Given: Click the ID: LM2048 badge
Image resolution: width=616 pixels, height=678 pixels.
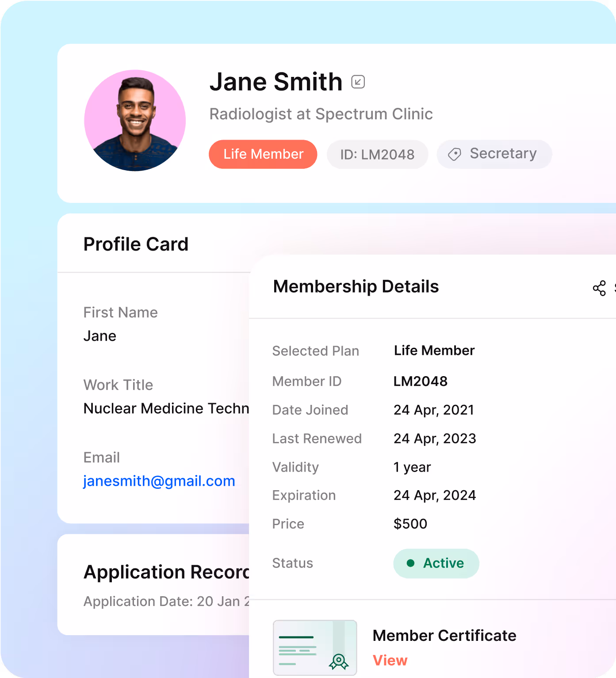Looking at the screenshot, I should click(377, 154).
